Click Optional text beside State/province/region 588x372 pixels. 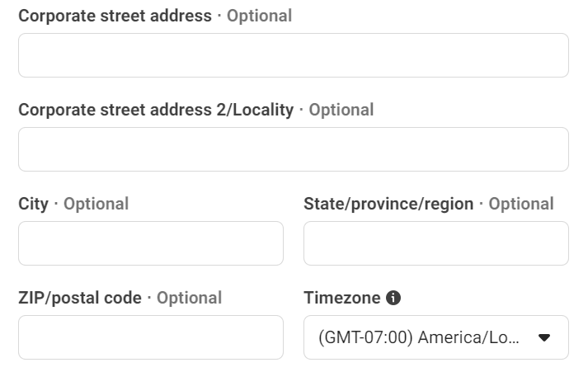pyautogui.click(x=521, y=205)
